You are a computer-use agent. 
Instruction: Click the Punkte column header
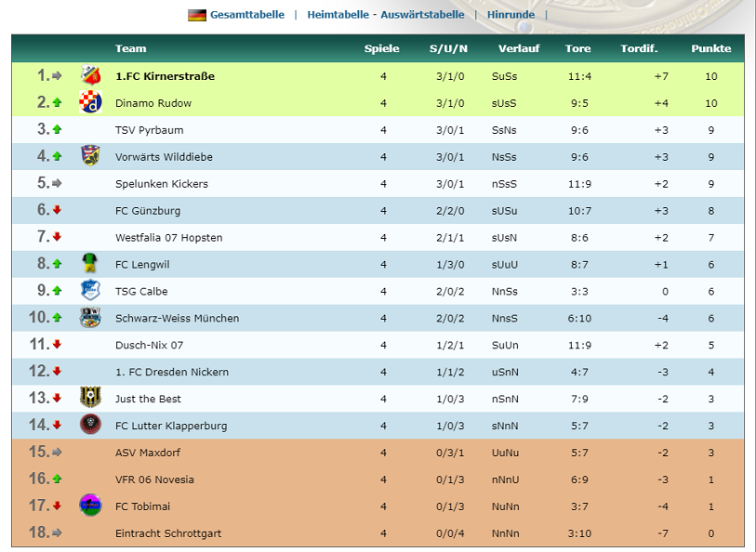711,48
